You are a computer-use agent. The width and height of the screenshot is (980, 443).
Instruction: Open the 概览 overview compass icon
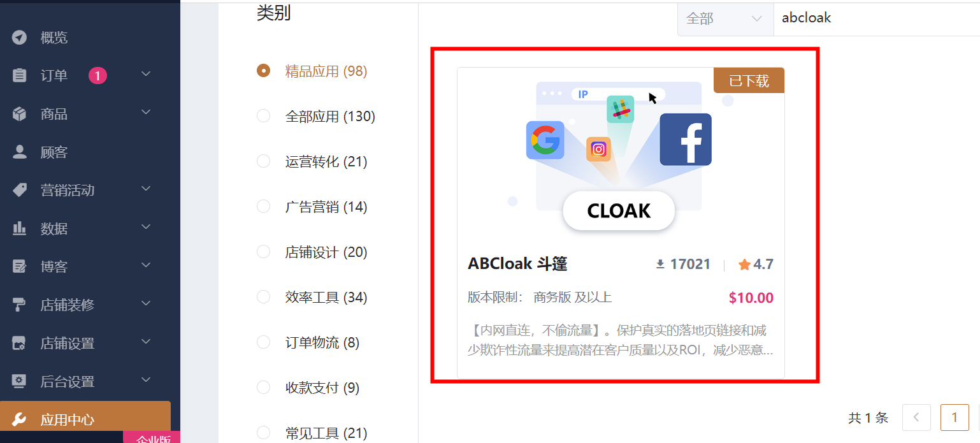[20, 38]
